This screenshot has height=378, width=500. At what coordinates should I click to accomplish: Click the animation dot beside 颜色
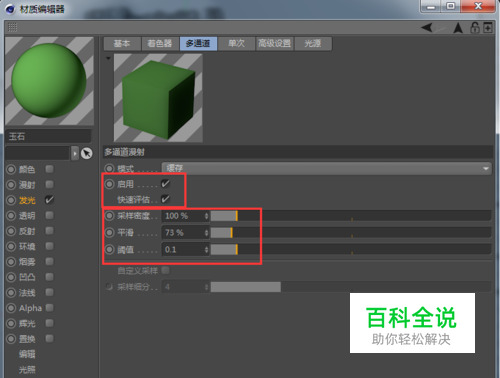11,169
